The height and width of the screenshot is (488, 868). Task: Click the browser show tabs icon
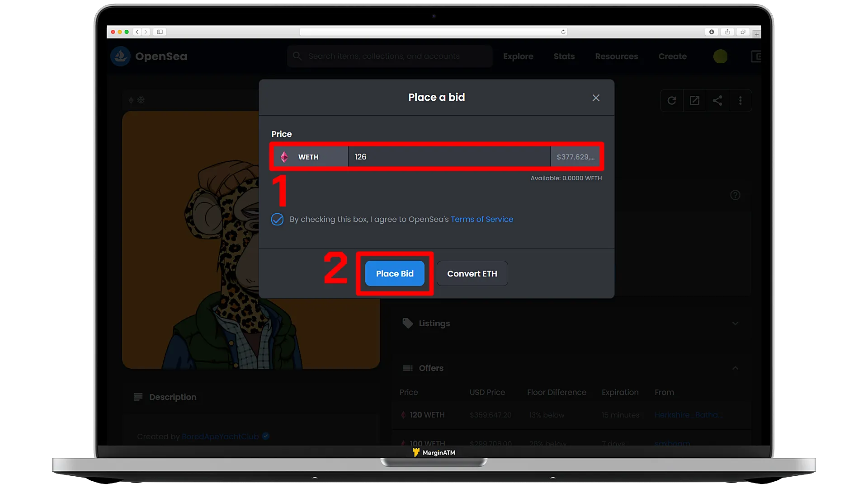[743, 32]
